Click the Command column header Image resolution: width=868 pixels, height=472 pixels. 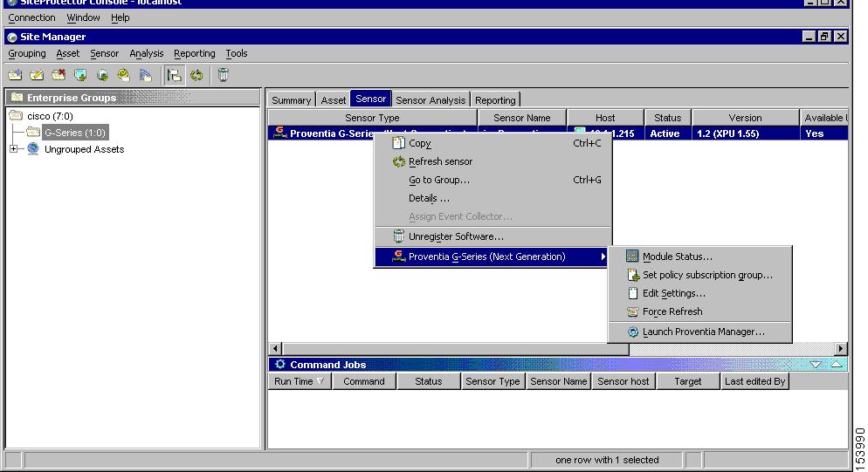pos(363,381)
